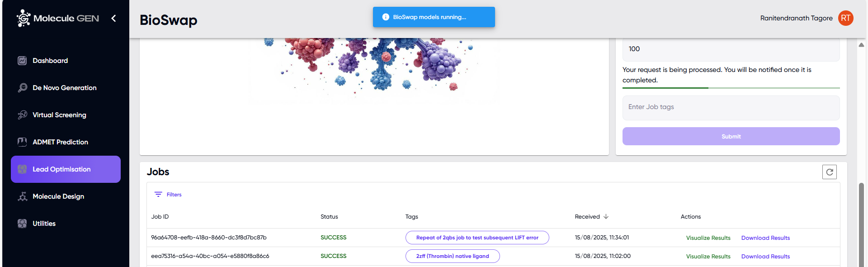Click the 15/08/2025, 11:02:00 timestamp
The height and width of the screenshot is (267, 868).
(x=603, y=256)
